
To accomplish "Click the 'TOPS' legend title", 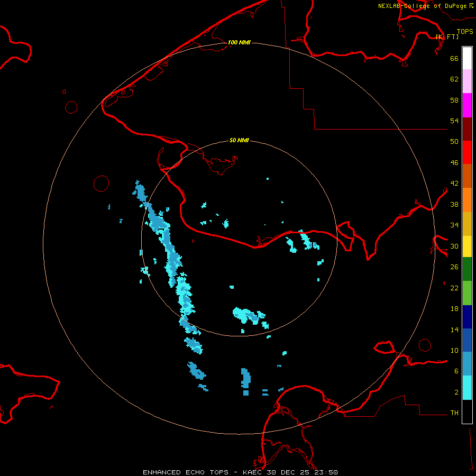I will 465,31.
